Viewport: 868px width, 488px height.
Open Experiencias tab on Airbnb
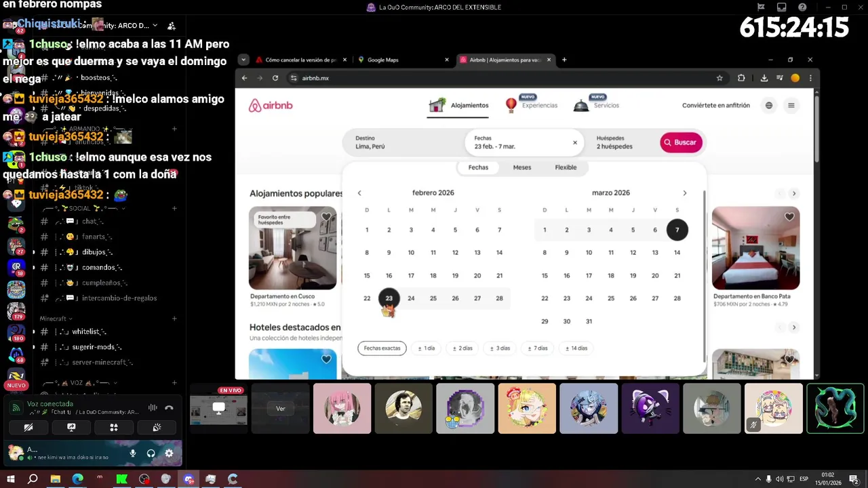[x=532, y=105]
